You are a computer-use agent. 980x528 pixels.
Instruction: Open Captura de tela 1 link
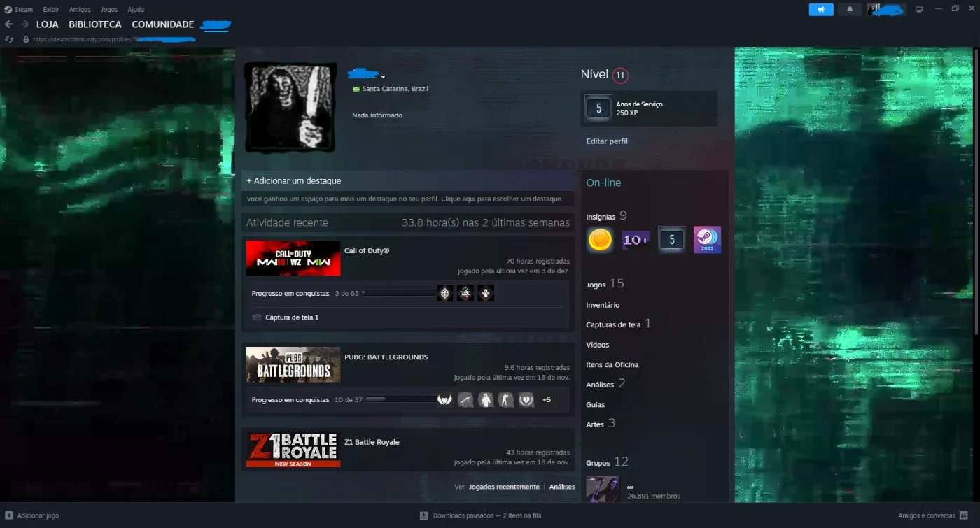(292, 317)
